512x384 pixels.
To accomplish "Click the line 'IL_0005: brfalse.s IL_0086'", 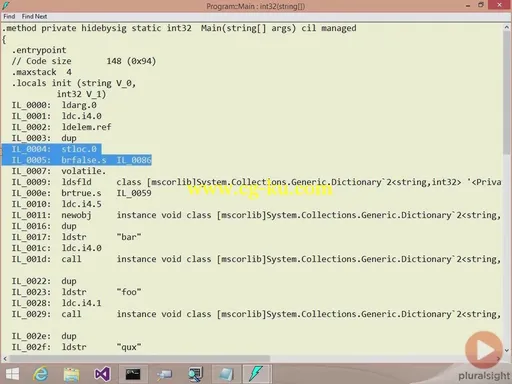I will pos(81,160).
